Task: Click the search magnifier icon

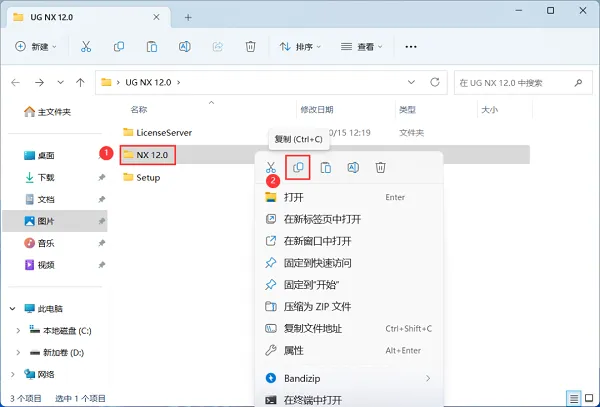Action: pyautogui.click(x=578, y=82)
